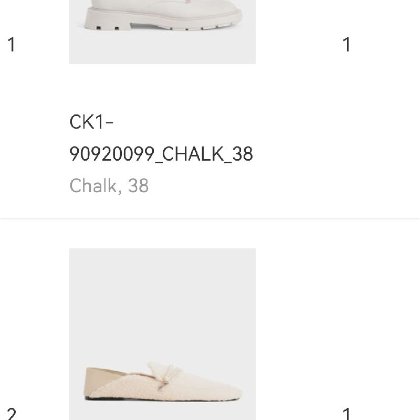Screen dimensions: 420x420
Task: Click quantity 1 of the chalk boot row
Action: coord(347,44)
